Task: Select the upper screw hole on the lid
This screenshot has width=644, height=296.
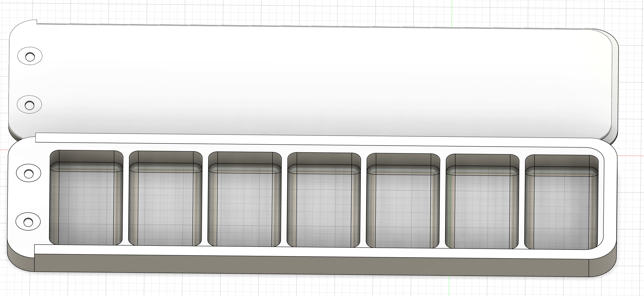Action: coord(30,57)
